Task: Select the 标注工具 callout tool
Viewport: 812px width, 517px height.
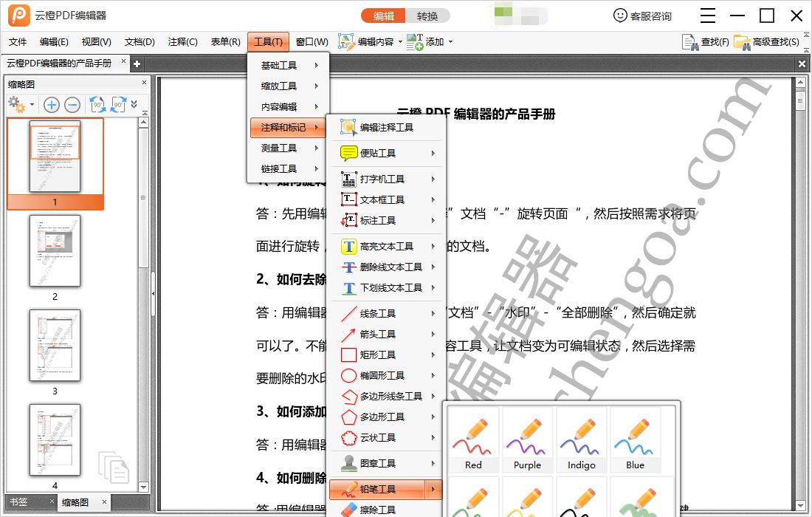Action: point(386,221)
